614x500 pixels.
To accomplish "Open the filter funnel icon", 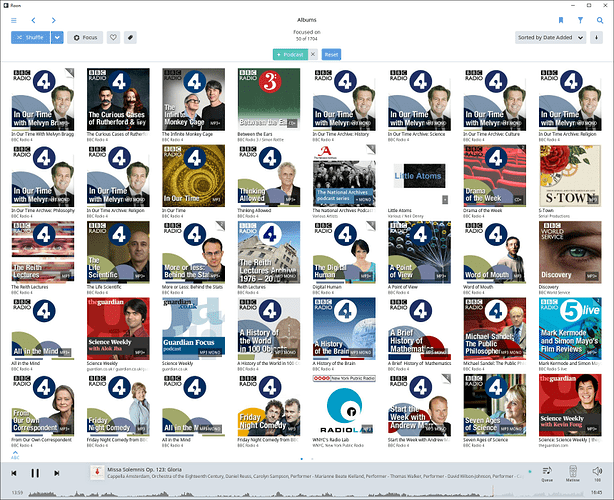I will pyautogui.click(x=580, y=20).
